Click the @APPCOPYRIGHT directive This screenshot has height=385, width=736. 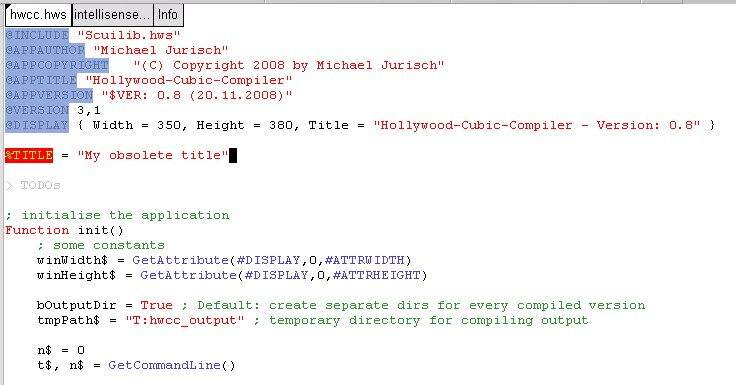[x=57, y=65]
